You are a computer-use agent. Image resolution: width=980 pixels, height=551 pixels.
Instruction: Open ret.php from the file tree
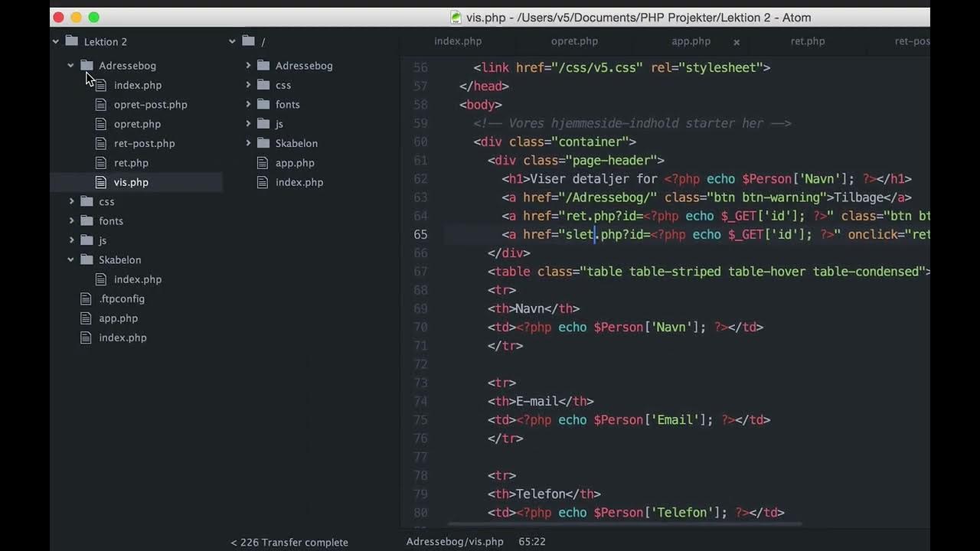(x=131, y=163)
